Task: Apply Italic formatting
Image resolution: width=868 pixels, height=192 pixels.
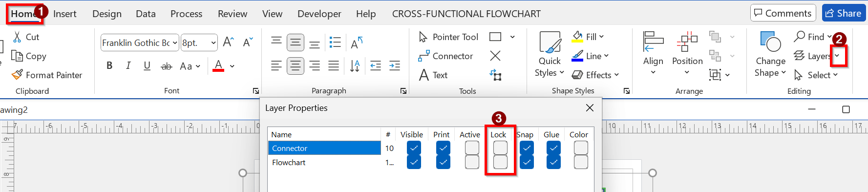Action: pos(128,65)
